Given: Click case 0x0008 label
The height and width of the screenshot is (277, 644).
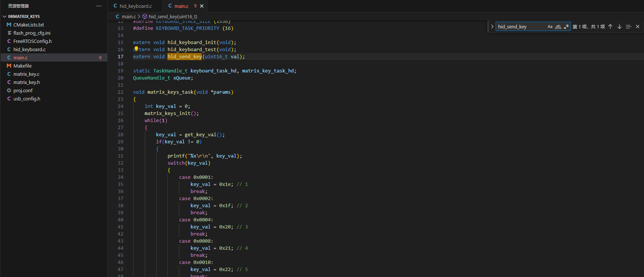Looking at the screenshot, I should (x=196, y=241).
